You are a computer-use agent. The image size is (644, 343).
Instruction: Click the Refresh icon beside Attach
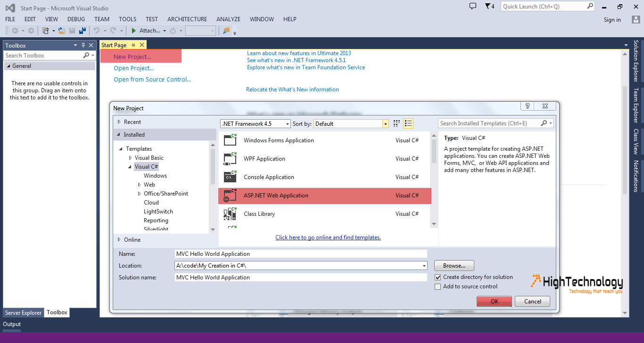point(173,31)
